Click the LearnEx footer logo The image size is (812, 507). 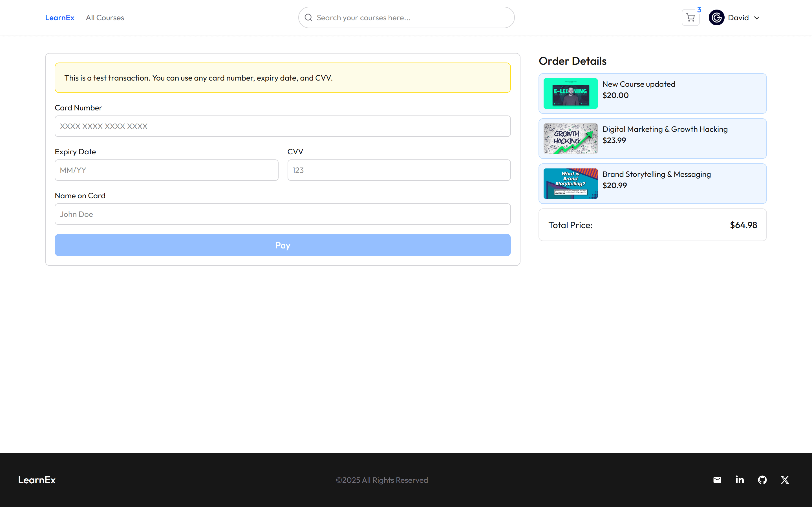click(x=37, y=480)
